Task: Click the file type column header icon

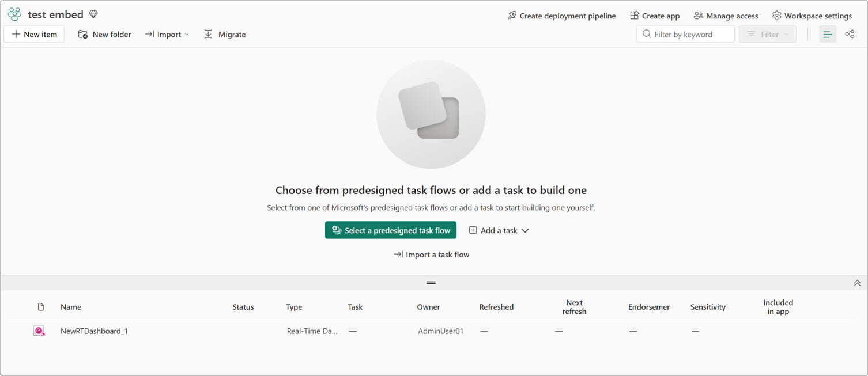Action: coord(41,307)
